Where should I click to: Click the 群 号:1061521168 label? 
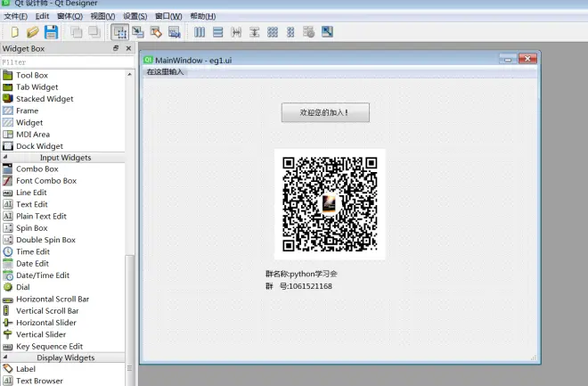(298, 286)
